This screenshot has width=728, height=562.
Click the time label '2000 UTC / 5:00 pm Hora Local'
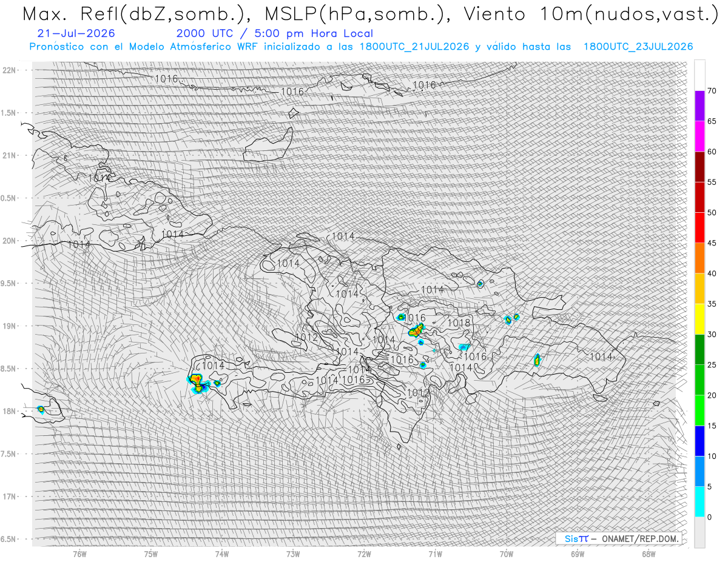[275, 34]
